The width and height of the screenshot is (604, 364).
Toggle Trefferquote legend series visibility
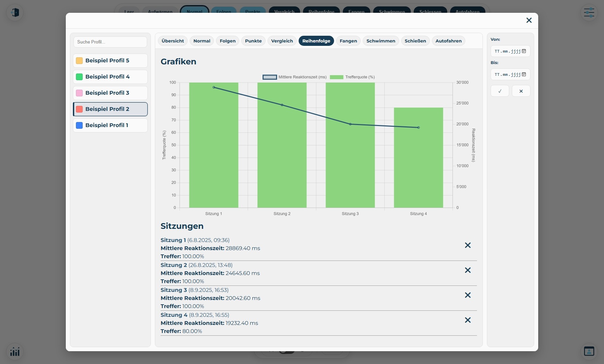(x=352, y=77)
